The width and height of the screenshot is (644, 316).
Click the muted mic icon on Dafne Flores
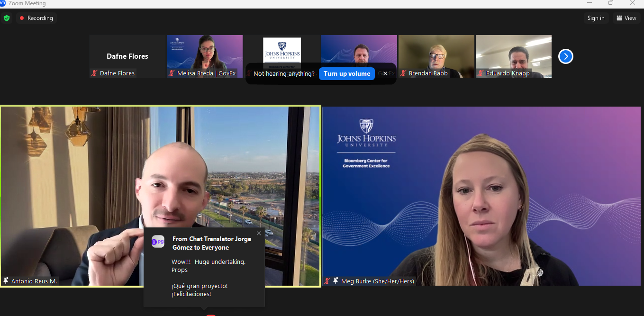point(94,73)
